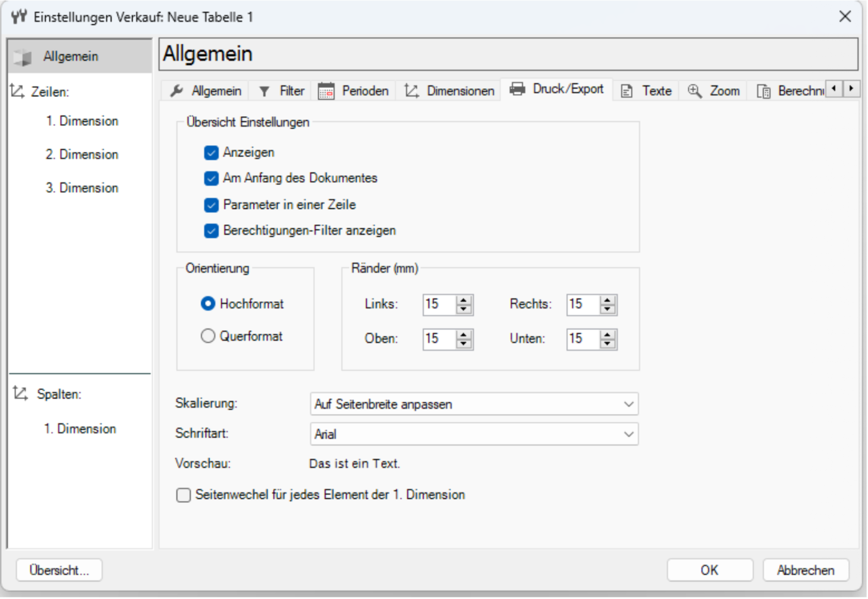Click the Übersicht... button
This screenshot has width=868, height=599.
tap(59, 570)
